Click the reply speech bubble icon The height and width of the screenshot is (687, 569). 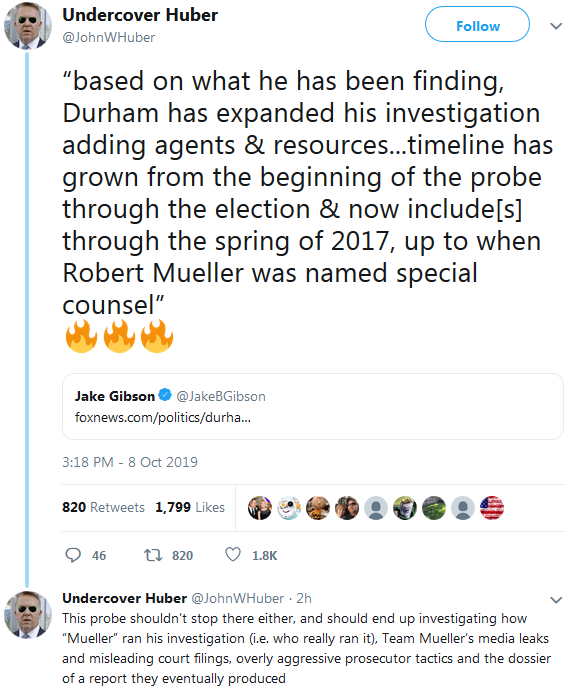click(73, 555)
